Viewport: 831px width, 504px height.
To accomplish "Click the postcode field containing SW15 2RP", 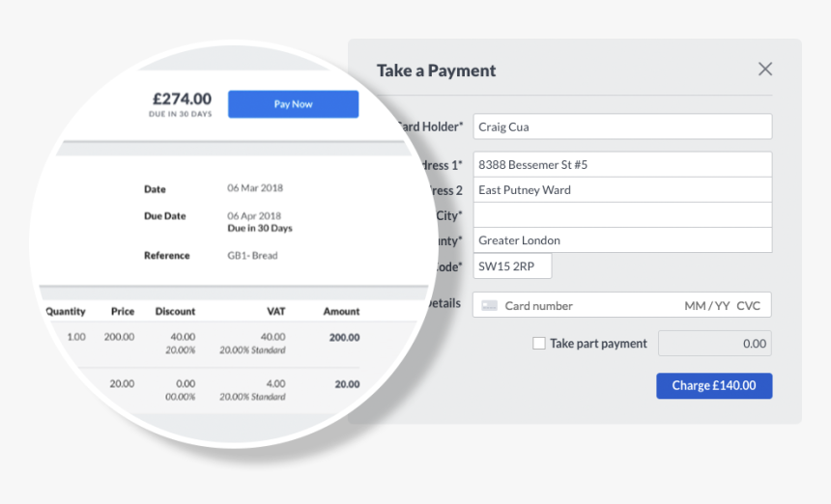I will 512,266.
